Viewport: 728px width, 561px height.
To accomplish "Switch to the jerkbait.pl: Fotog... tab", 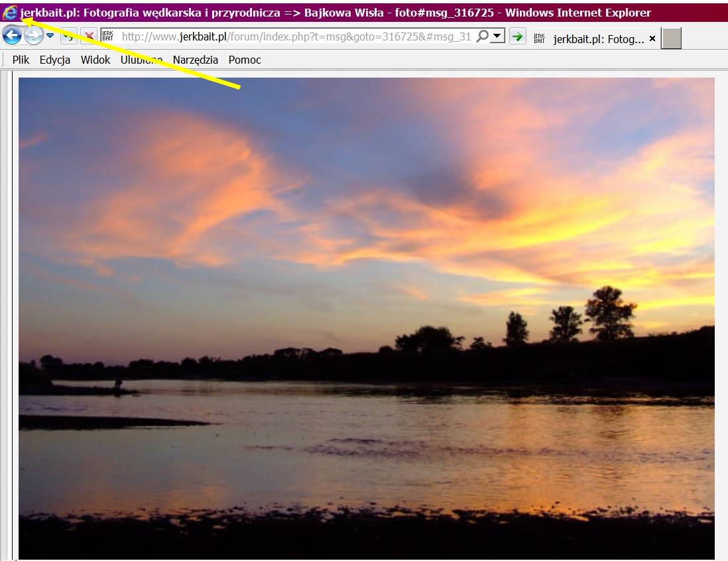I will [598, 39].
